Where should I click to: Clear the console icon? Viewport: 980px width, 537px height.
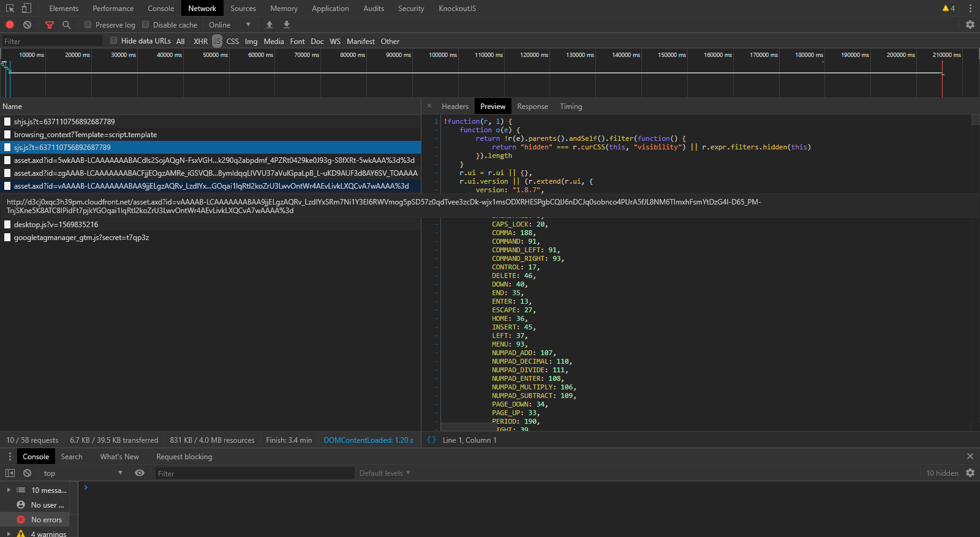coord(27,473)
